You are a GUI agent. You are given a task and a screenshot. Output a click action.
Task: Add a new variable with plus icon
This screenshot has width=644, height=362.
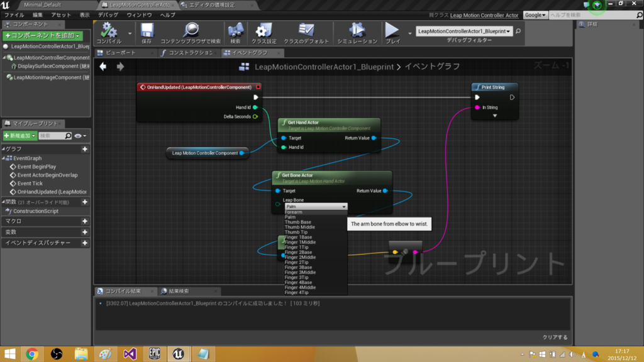85,232
